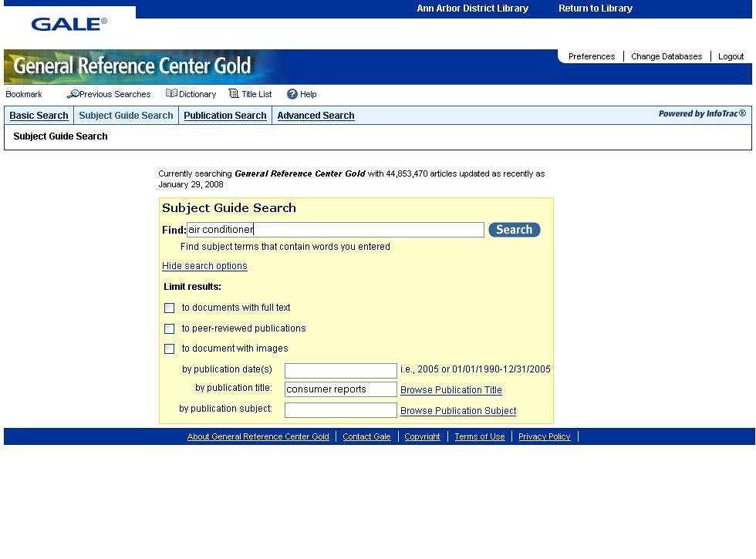Screen dimensions: 756x559
Task: Click the Title List icon
Action: point(234,93)
